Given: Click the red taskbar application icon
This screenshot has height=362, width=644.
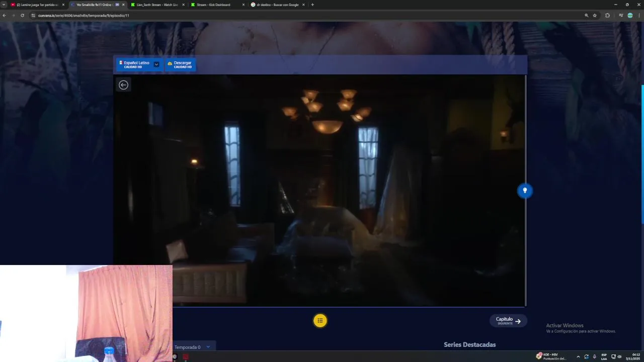Looking at the screenshot, I should point(186,357).
